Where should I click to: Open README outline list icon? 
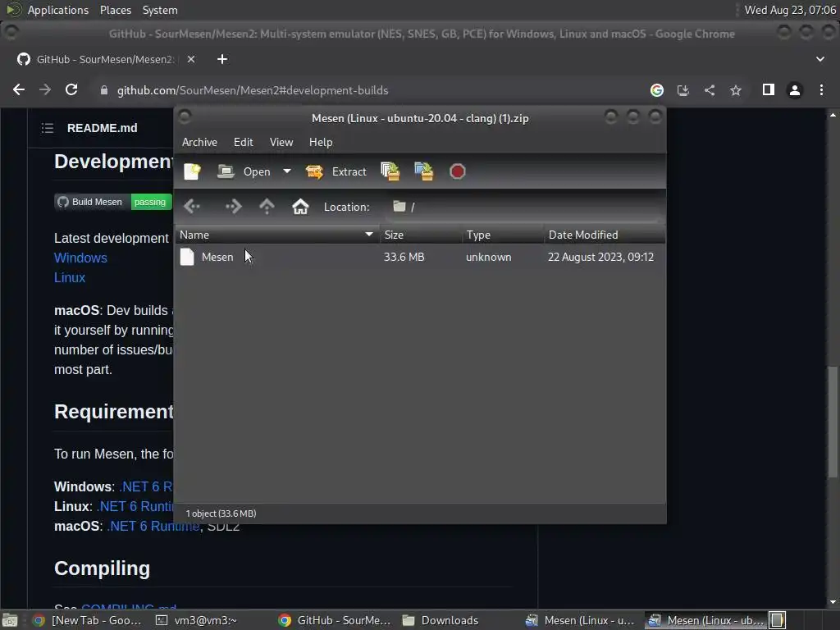pyautogui.click(x=48, y=128)
